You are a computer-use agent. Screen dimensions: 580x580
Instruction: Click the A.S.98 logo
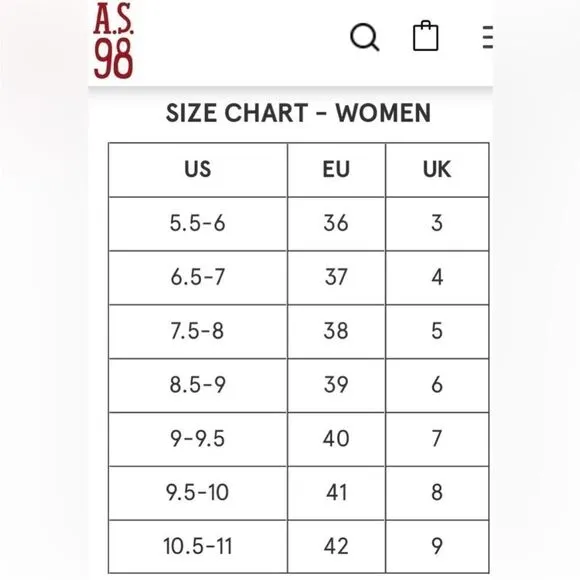coord(113,40)
